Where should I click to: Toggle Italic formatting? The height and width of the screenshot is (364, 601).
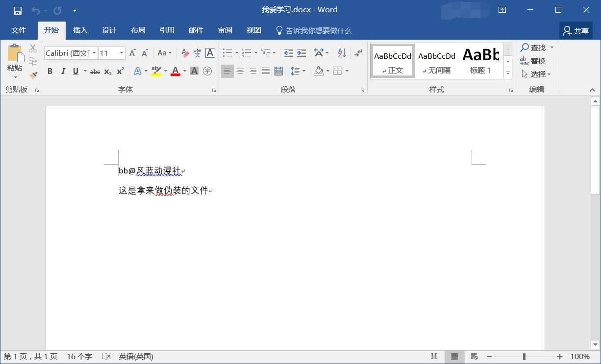click(x=63, y=72)
